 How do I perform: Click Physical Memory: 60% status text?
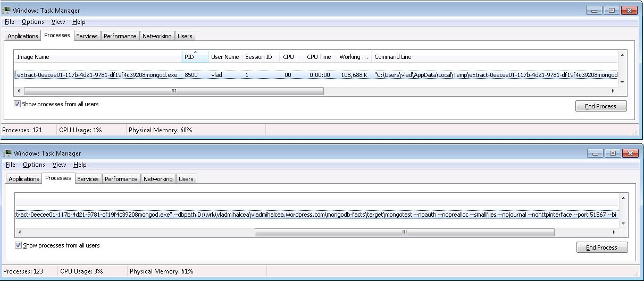tap(160, 130)
